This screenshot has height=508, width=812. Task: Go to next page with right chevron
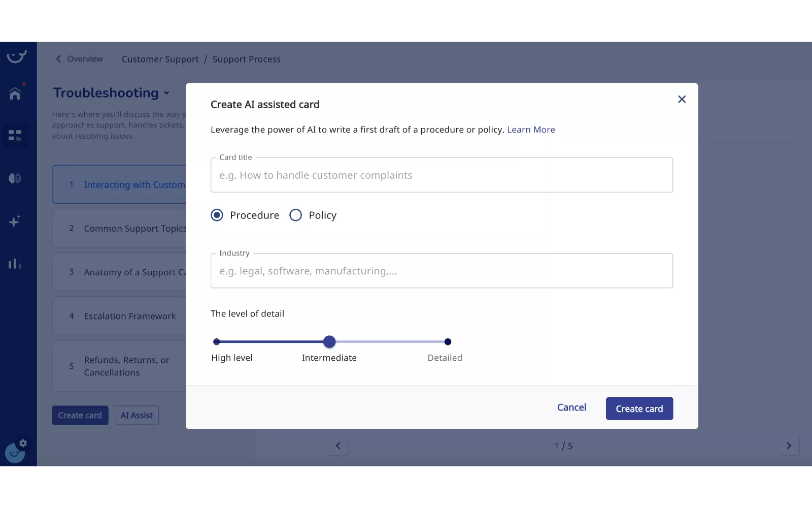tap(788, 446)
